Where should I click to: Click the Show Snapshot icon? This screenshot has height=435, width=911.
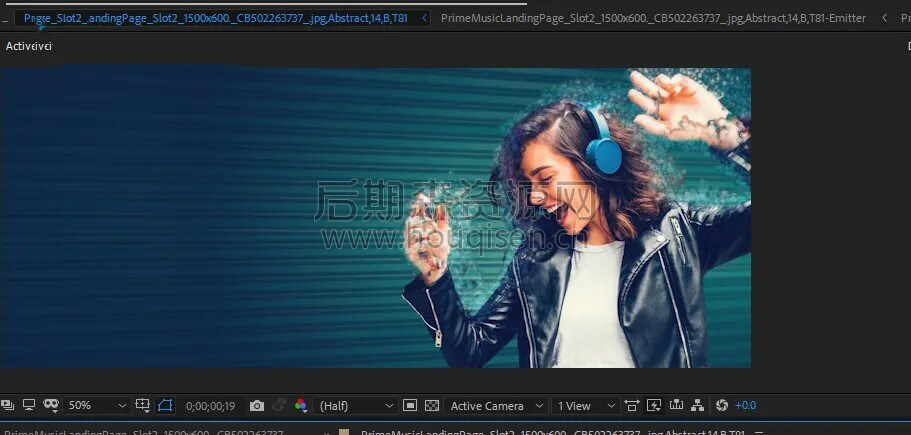279,405
